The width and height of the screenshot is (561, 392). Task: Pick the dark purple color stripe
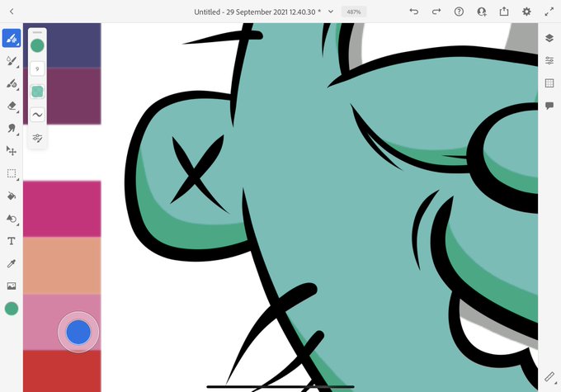62,45
